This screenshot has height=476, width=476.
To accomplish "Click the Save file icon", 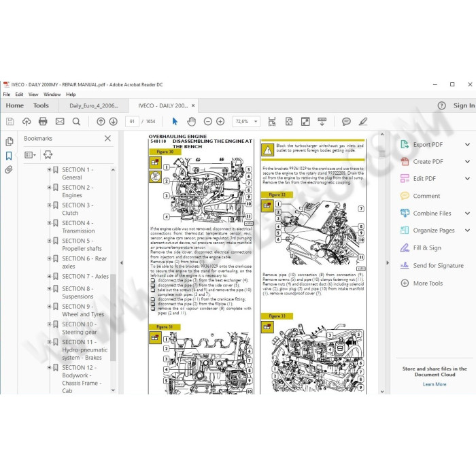I will (x=10, y=122).
